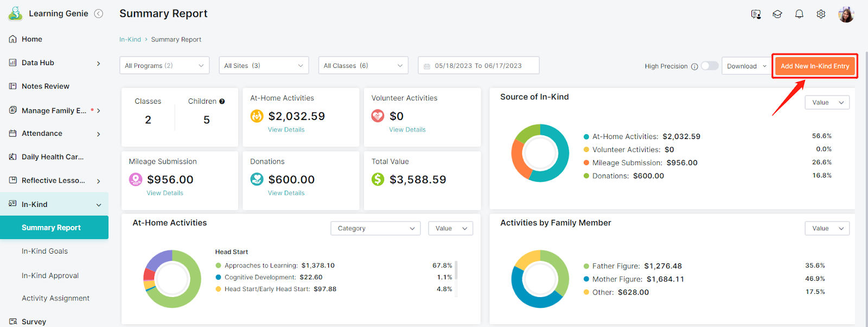Open the All Sites dropdown
Screen dimensions: 868x327
[x=264, y=65]
